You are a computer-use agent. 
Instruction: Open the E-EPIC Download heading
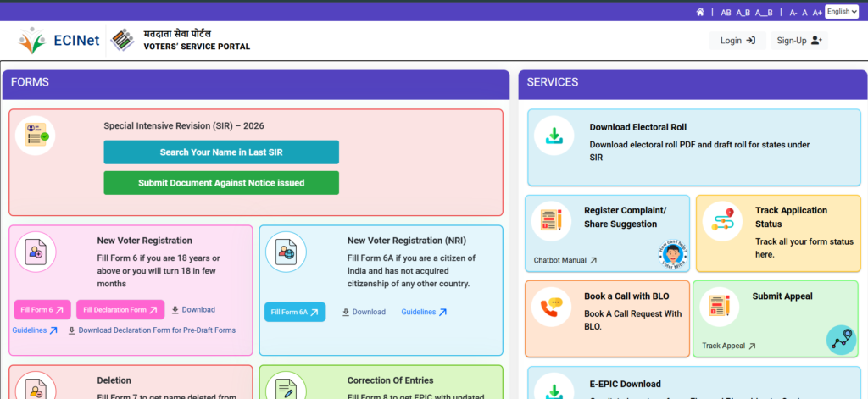[625, 384]
